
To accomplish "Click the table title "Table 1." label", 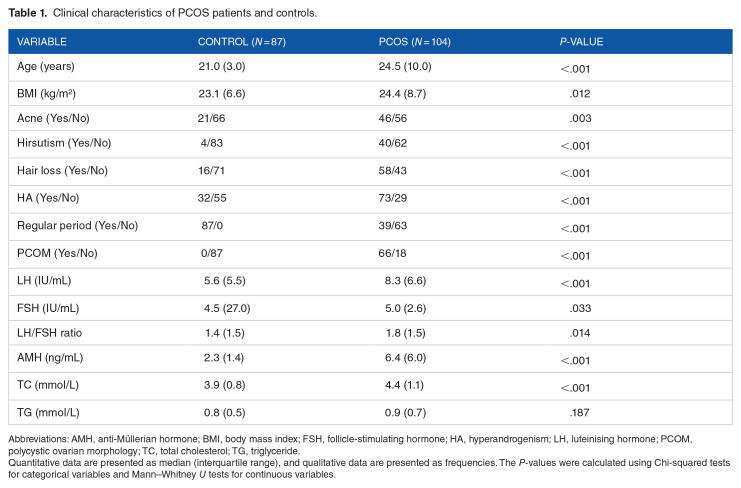I will (x=28, y=11).
